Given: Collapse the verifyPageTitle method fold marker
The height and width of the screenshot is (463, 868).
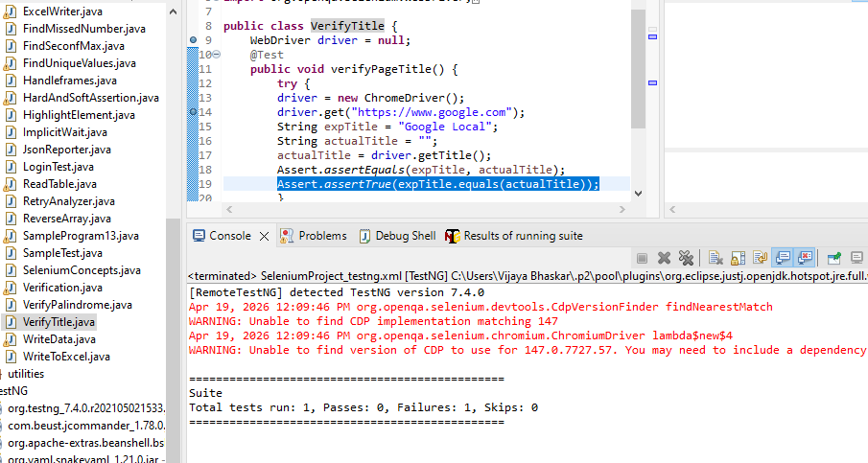Looking at the screenshot, I should (x=215, y=55).
